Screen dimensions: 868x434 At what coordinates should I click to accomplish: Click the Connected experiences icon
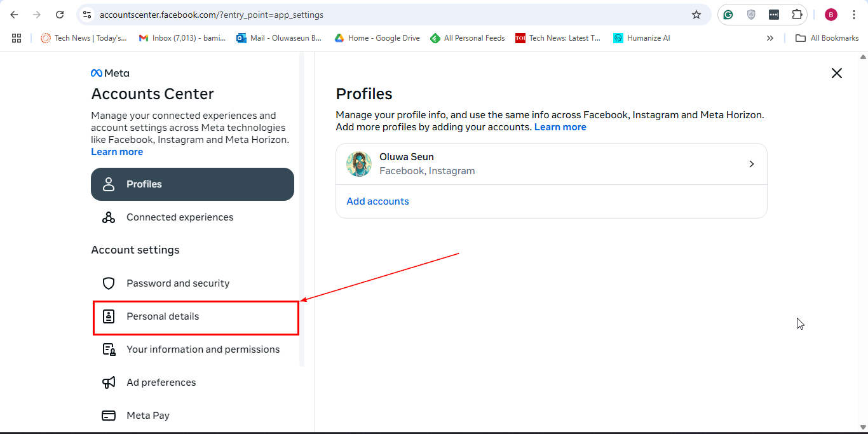(x=109, y=217)
